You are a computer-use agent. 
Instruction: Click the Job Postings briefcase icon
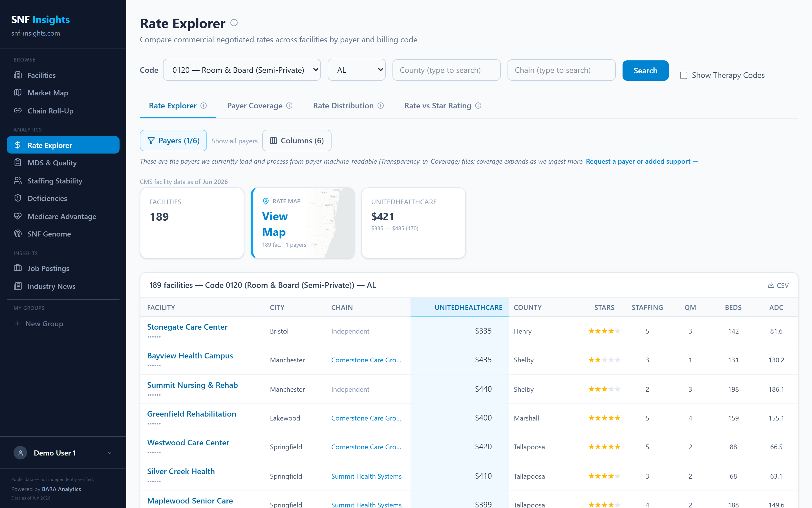18,268
